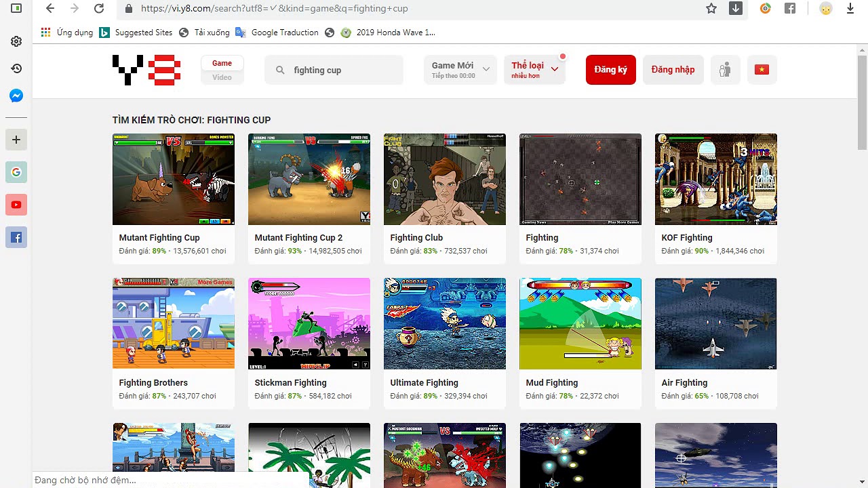Screen dimensions: 868x488
Task: Open the player profile icon button
Action: point(725,70)
